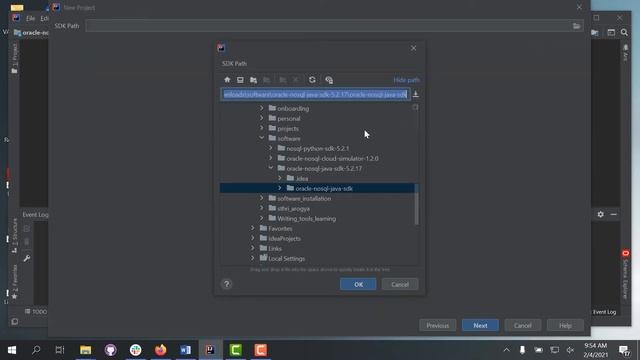Expand the Favorites folder
The height and width of the screenshot is (360, 640).
253,228
